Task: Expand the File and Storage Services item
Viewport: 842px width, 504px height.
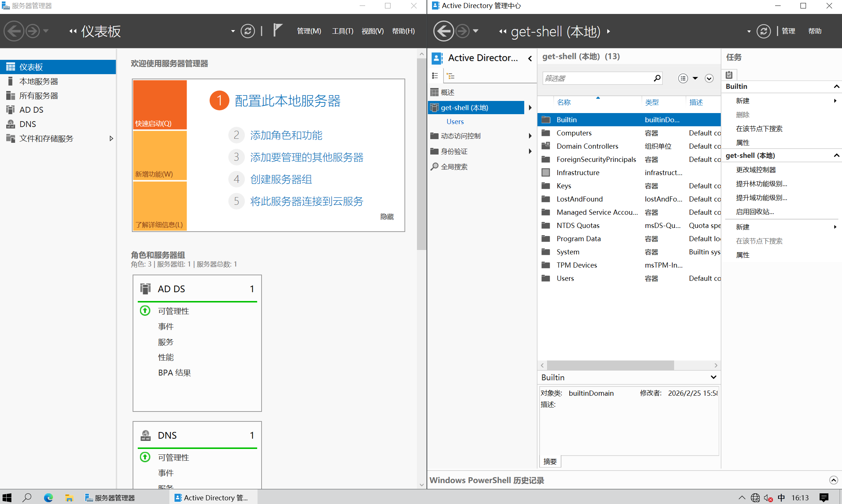Action: point(111,138)
